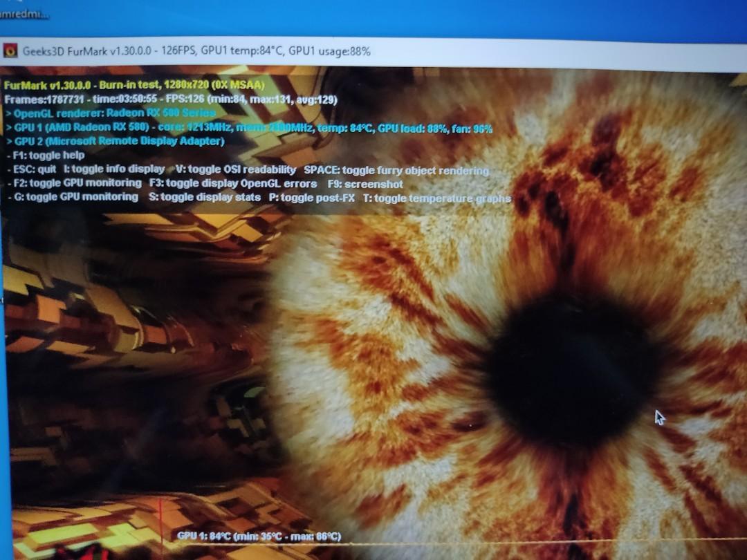Click the "S: toggle display stats" hint
This screenshot has width=747, height=560.
pos(205,197)
